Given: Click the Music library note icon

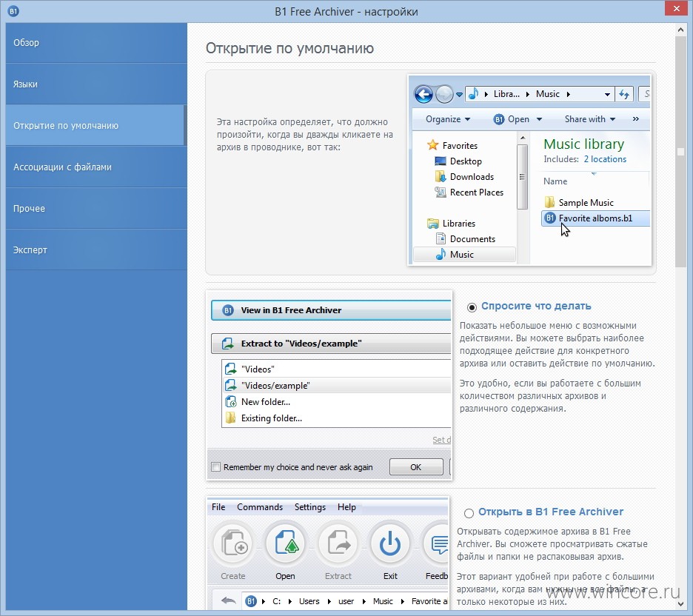Looking at the screenshot, I should coord(441,255).
